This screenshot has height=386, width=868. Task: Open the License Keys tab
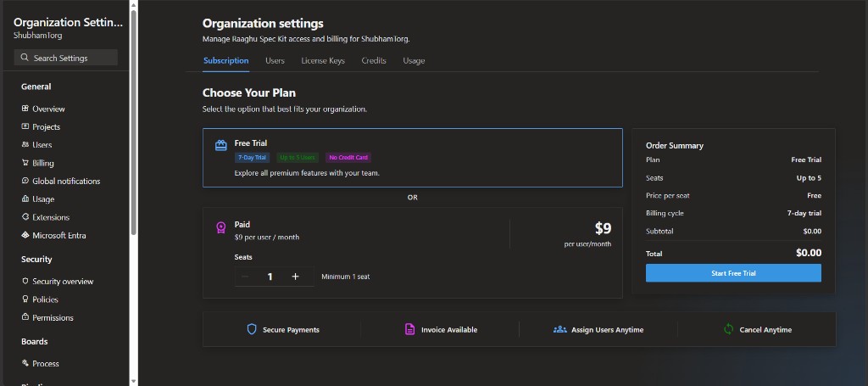pos(323,60)
